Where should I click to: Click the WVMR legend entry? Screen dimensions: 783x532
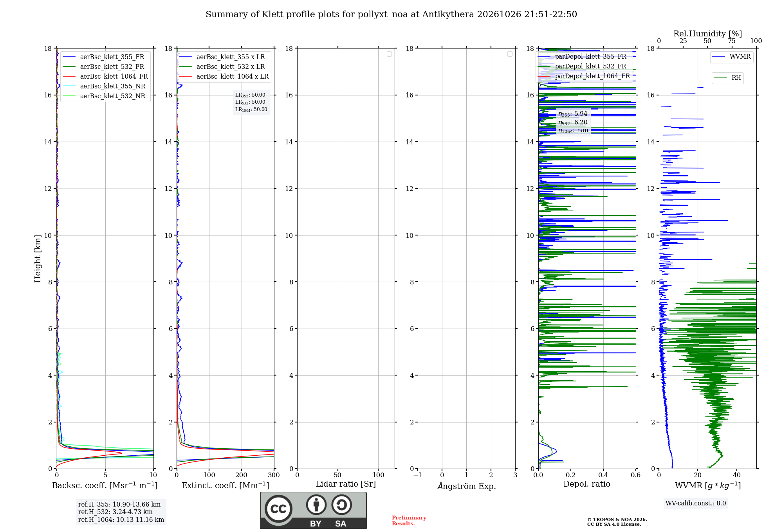[731, 57]
